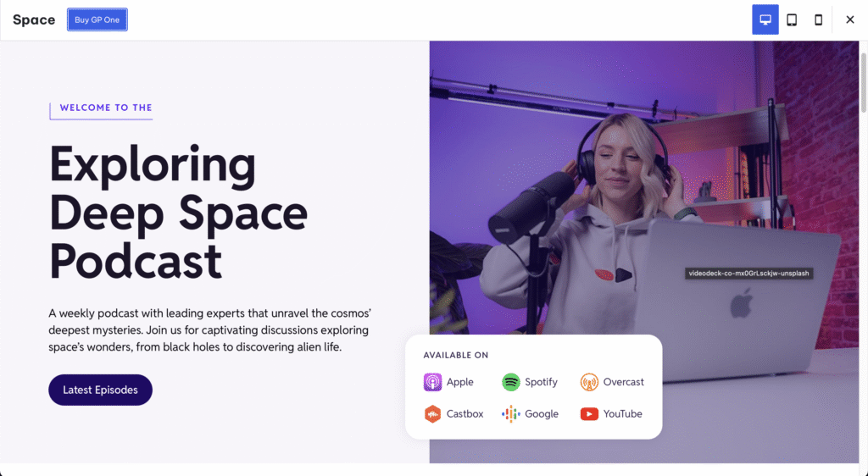868x476 pixels.
Task: Switch to desktop preview mode
Action: click(x=765, y=19)
